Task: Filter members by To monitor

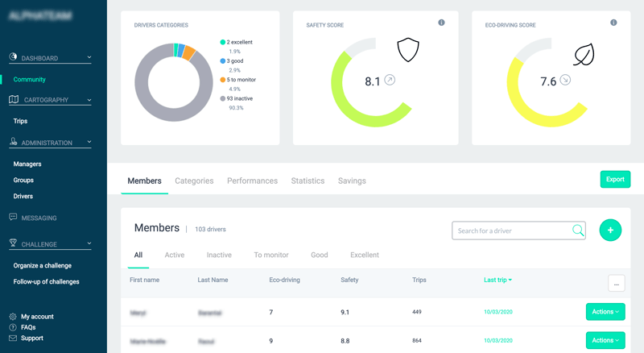Action: tap(270, 255)
